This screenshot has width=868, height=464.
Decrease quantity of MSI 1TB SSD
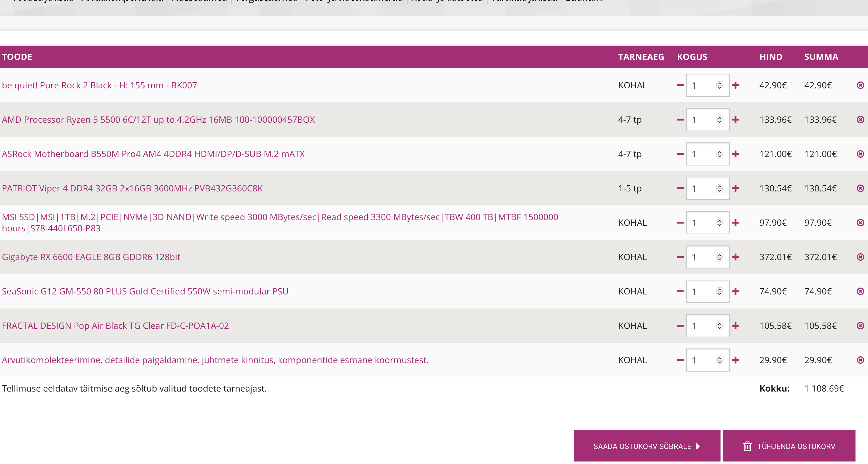tap(680, 223)
